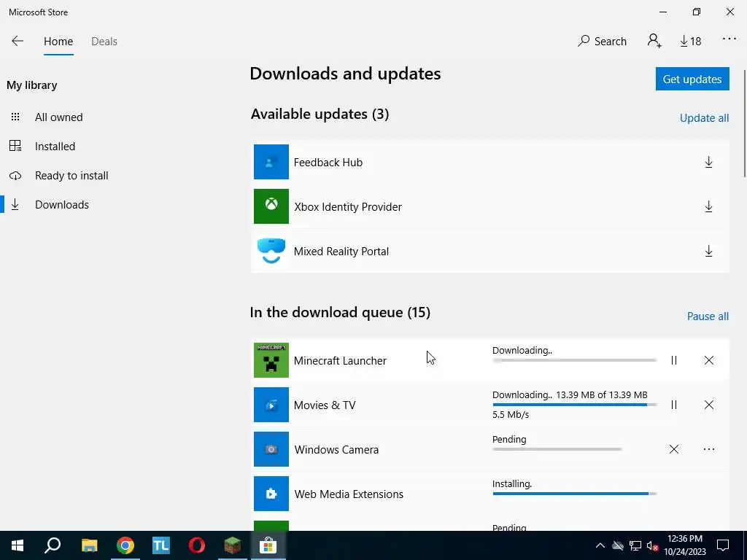Pause the Minecraft Launcher download
747x560 pixels.
(x=673, y=360)
